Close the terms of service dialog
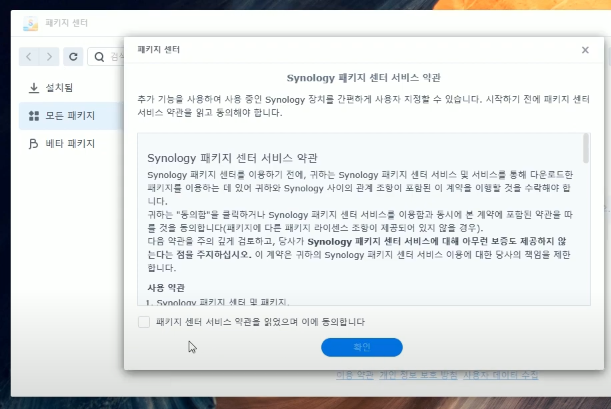This screenshot has width=611, height=409. (x=585, y=50)
